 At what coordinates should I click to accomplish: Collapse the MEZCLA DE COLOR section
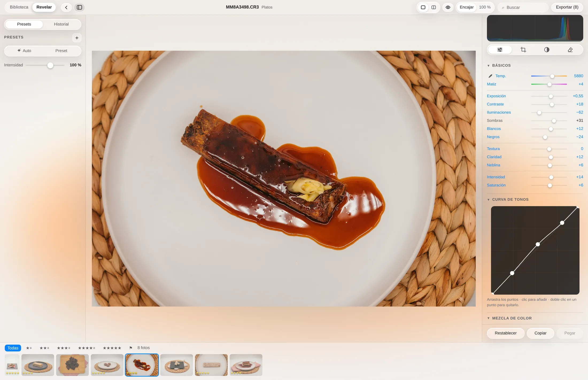pos(509,318)
